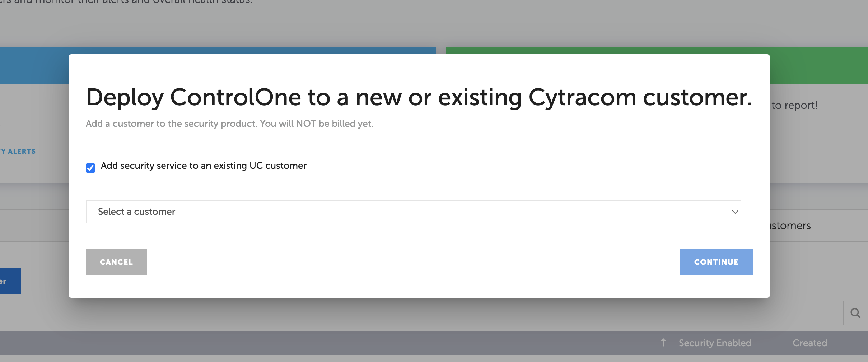Screen dimensions: 868x362
Task: Click the Continue button
Action: pyautogui.click(x=716, y=262)
